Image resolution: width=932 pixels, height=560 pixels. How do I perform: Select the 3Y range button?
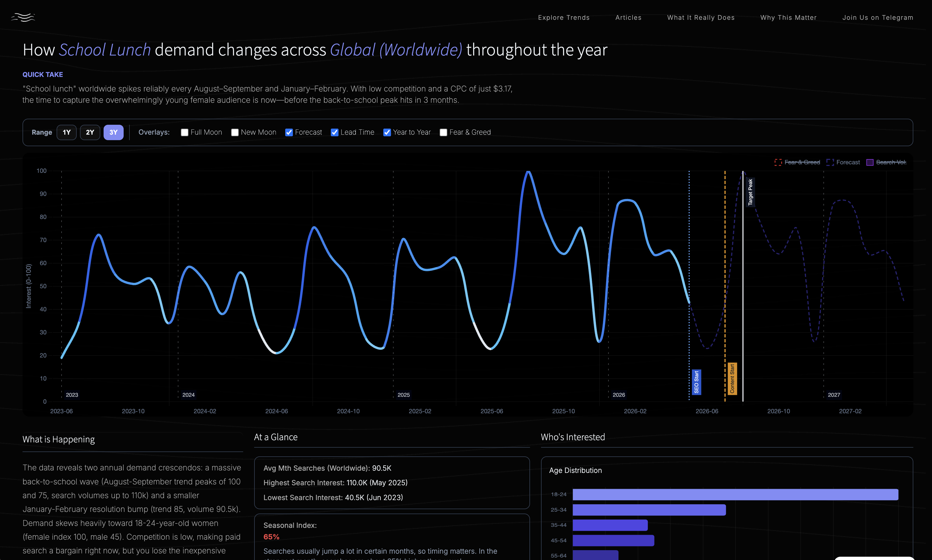[x=113, y=132]
